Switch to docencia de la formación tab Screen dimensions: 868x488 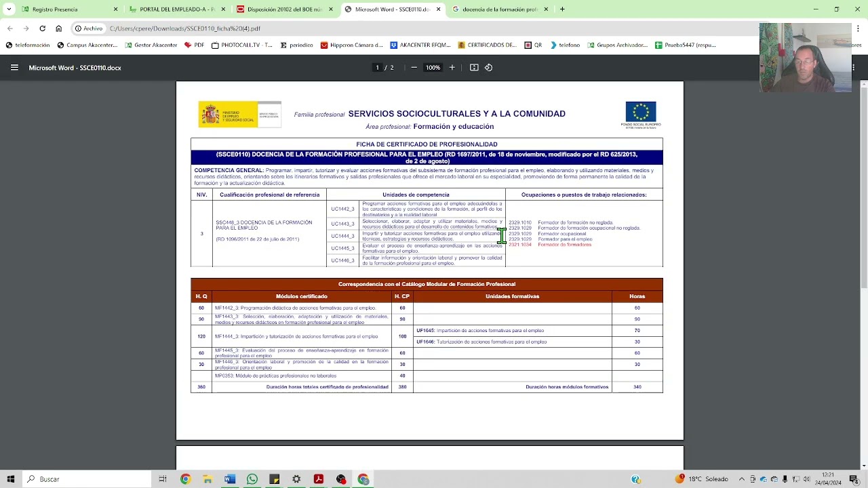click(500, 9)
